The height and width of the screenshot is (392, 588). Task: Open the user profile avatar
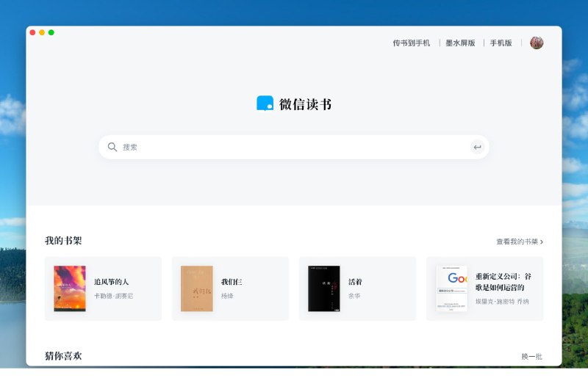[537, 43]
